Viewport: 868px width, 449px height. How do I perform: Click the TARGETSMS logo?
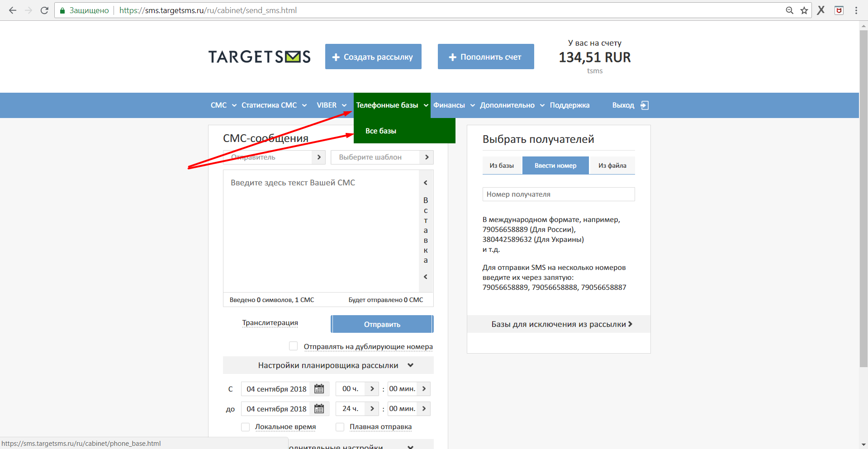point(259,57)
